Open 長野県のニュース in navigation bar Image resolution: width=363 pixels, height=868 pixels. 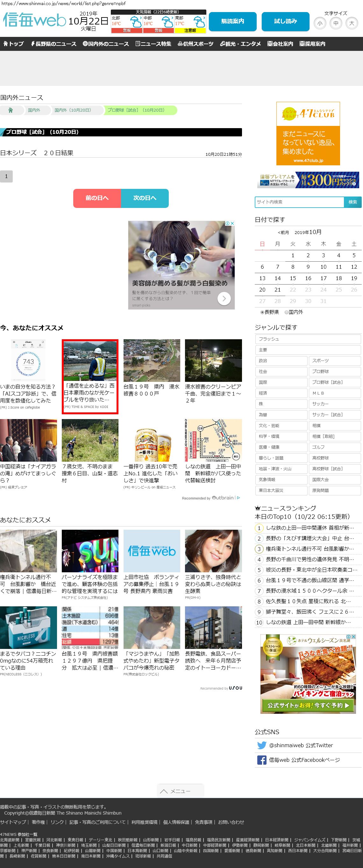pos(53,44)
